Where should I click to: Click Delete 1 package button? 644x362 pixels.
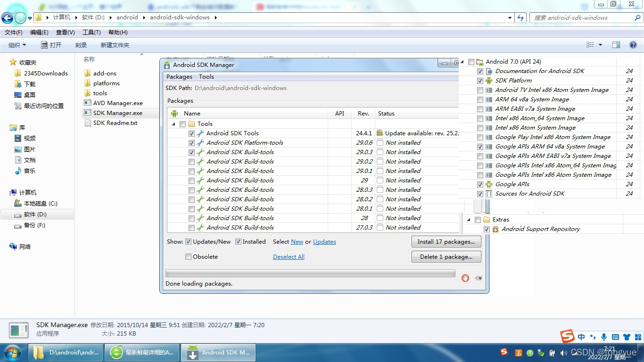446,256
